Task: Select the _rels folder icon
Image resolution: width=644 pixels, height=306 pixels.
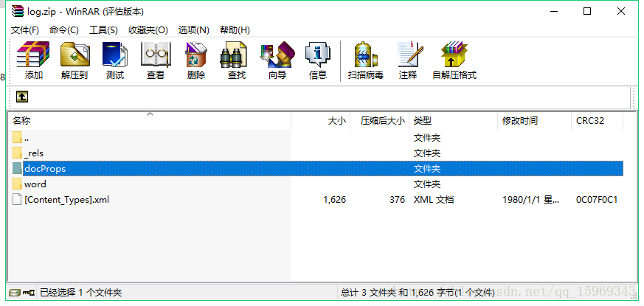Action: (17, 153)
